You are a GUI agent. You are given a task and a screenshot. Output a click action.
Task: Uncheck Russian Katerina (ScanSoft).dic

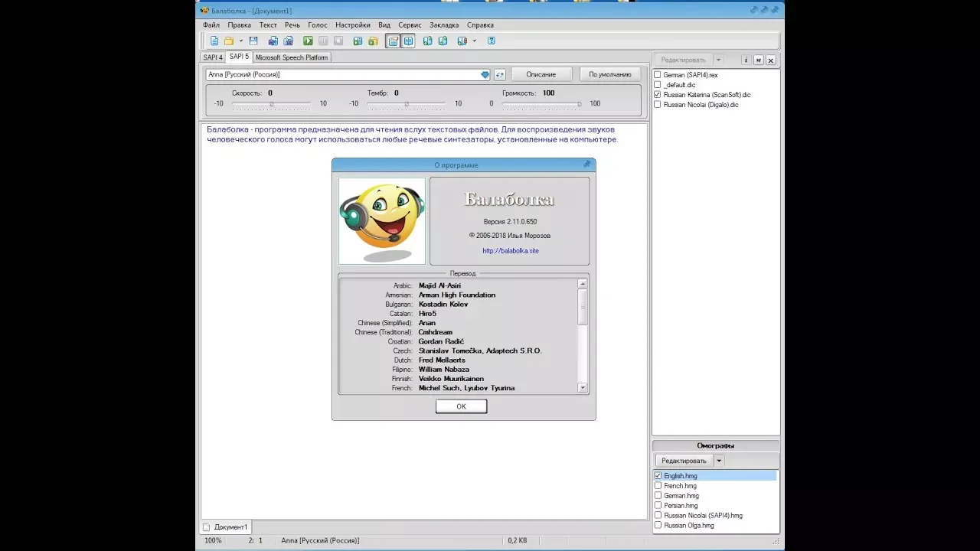point(658,95)
